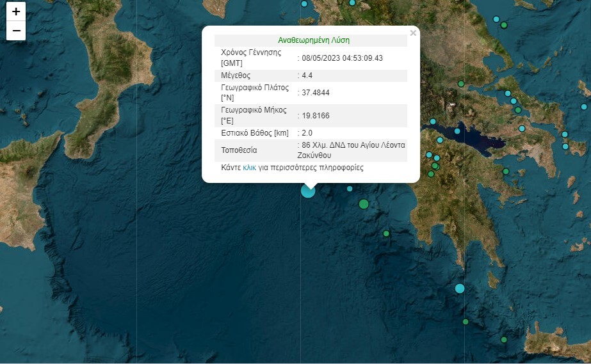Select the large green marker west of Peloponnese
This screenshot has width=591, height=364.
[364, 204]
